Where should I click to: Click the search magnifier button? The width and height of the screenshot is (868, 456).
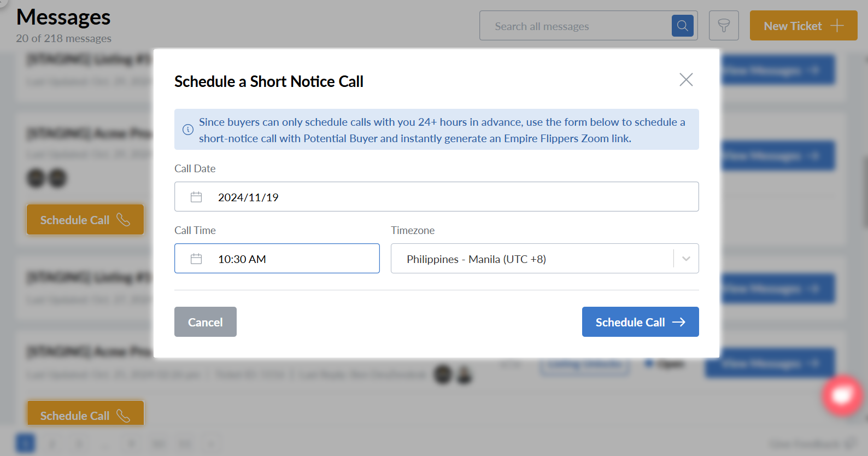click(682, 26)
